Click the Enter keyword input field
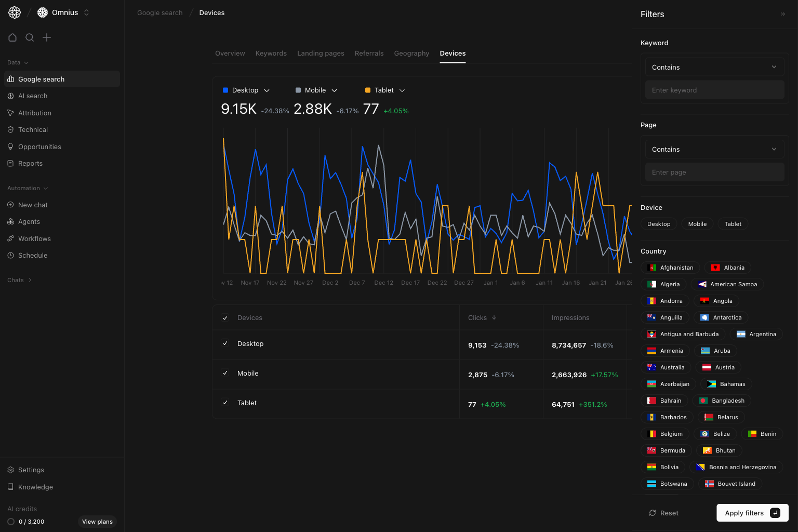This screenshot has width=798, height=532. 714,90
